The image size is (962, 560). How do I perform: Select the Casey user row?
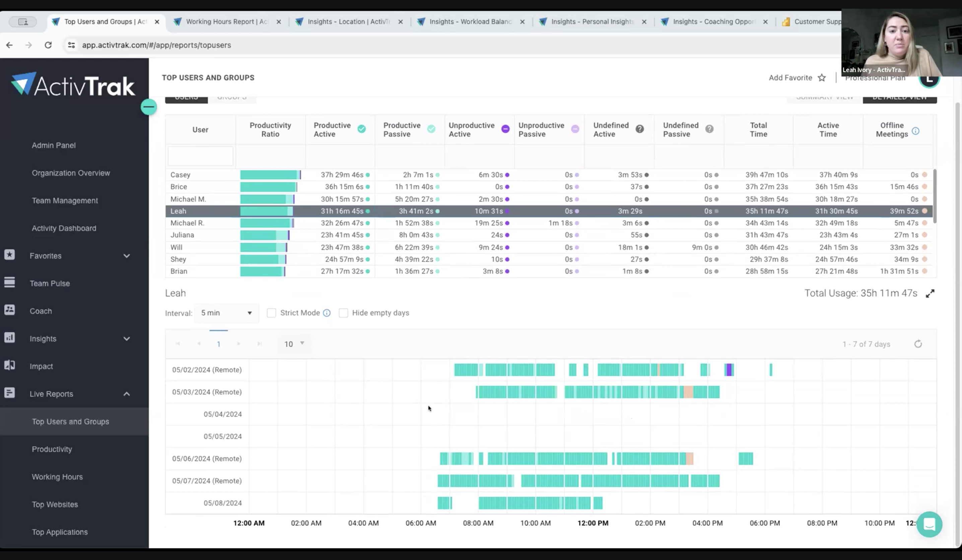[x=549, y=175]
